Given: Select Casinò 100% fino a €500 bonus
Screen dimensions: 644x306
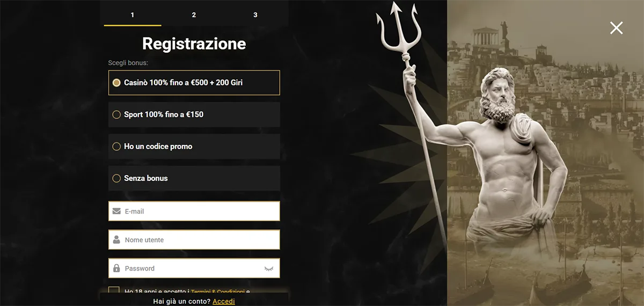Looking at the screenshot, I should 194,83.
